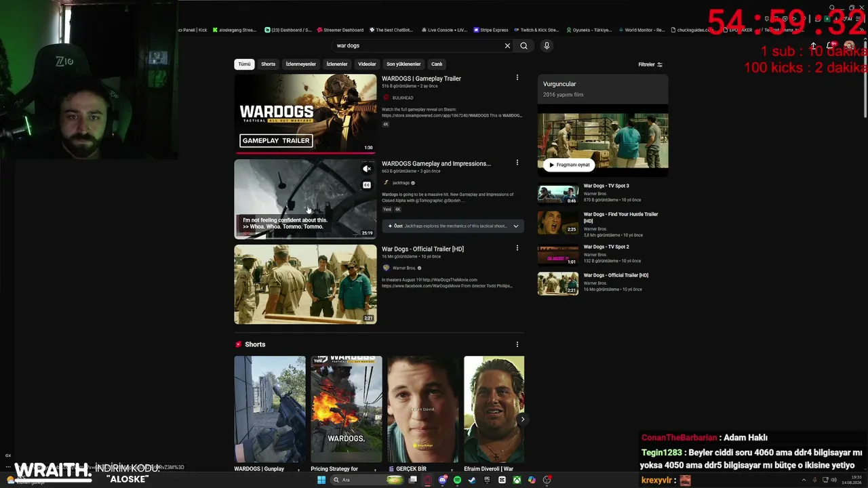Open the BULKHEAD channel avatar
This screenshot has height=488, width=868.
[x=387, y=98]
